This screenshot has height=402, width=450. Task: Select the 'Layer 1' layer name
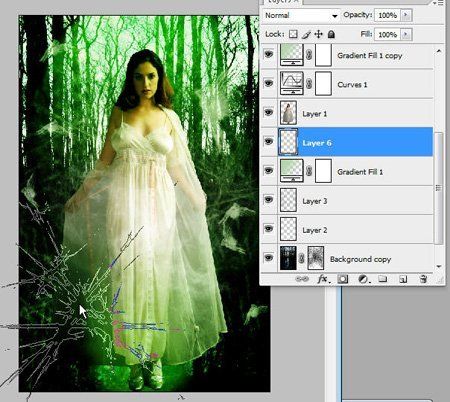(x=315, y=114)
